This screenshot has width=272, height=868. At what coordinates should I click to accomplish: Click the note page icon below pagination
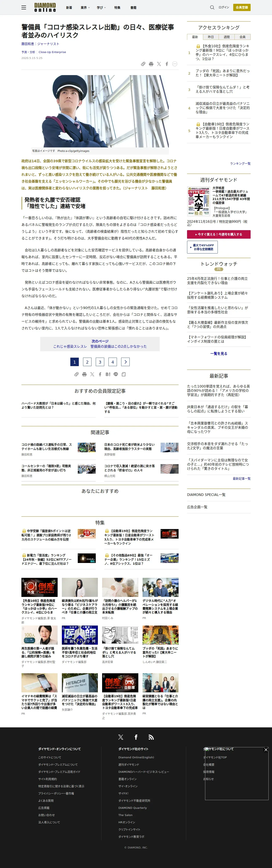[124, 374]
